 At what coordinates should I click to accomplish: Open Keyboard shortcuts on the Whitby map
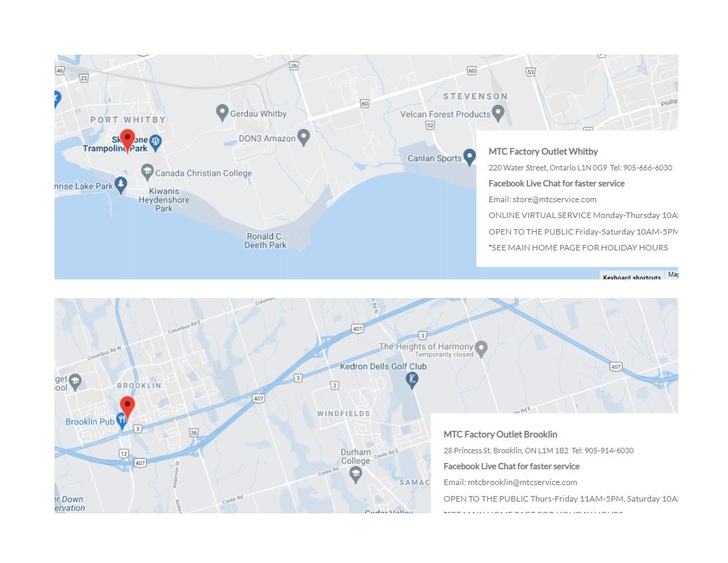click(x=631, y=277)
